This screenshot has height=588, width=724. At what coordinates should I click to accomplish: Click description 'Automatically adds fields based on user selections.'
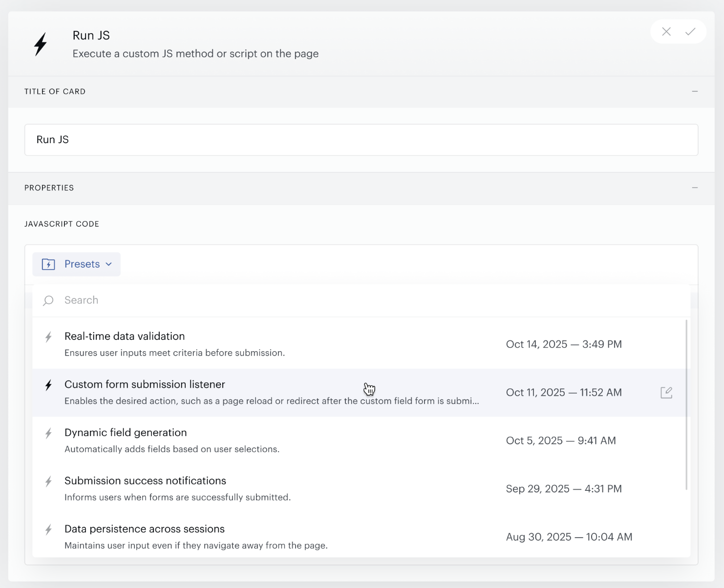click(x=172, y=449)
